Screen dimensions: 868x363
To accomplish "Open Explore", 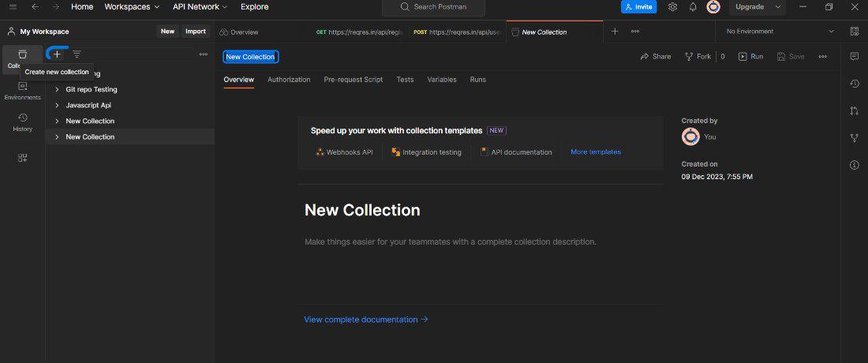I will pos(255,6).
